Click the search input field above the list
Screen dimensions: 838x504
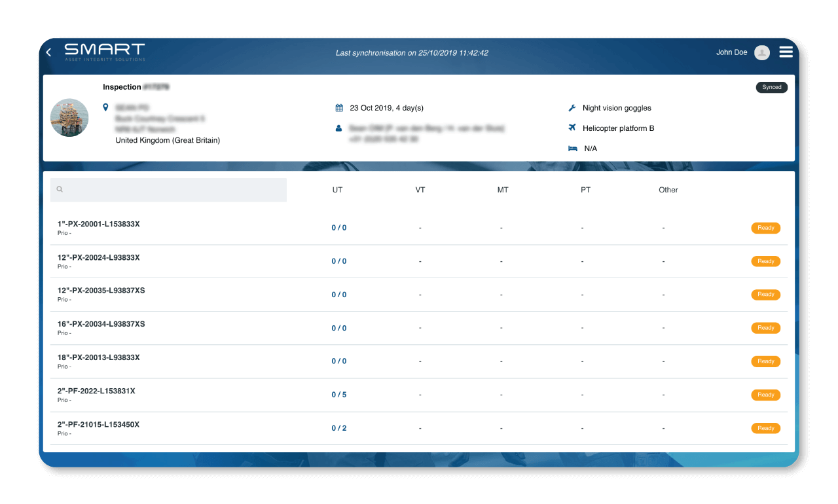click(x=168, y=189)
